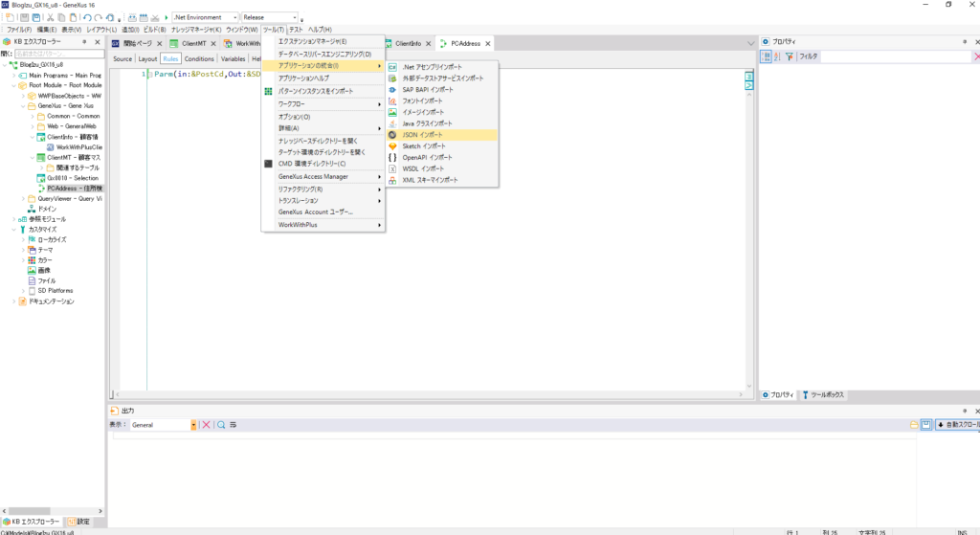This screenshot has height=535, width=980.
Task: Click the Save All toolbar icon
Action: click(x=36, y=17)
